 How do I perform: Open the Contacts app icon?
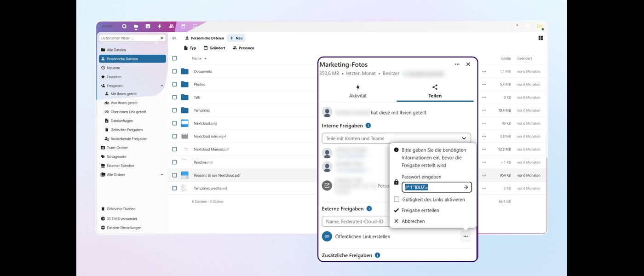(x=171, y=26)
